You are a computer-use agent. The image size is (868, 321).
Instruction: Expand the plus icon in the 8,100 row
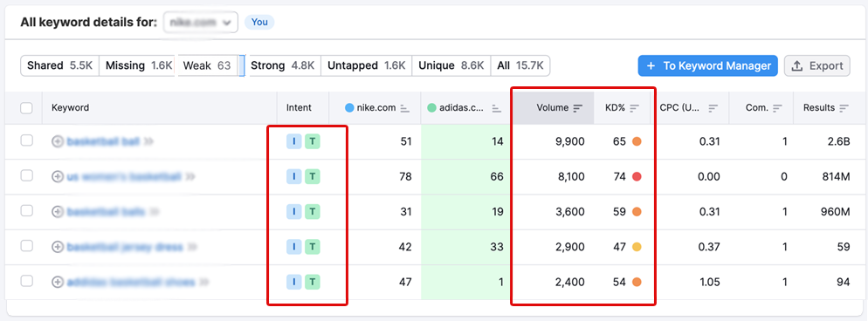57,177
